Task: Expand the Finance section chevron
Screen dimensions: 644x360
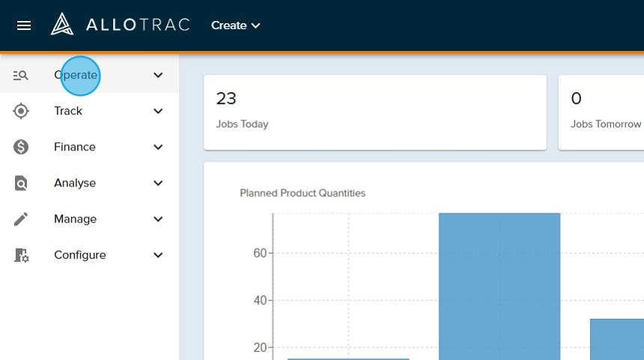Action: 158,147
